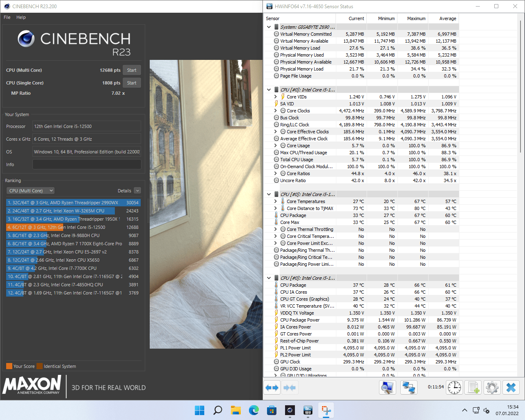Open Microsoft Store taskbar icon
This screenshot has width=525, height=420.
pyautogui.click(x=272, y=410)
